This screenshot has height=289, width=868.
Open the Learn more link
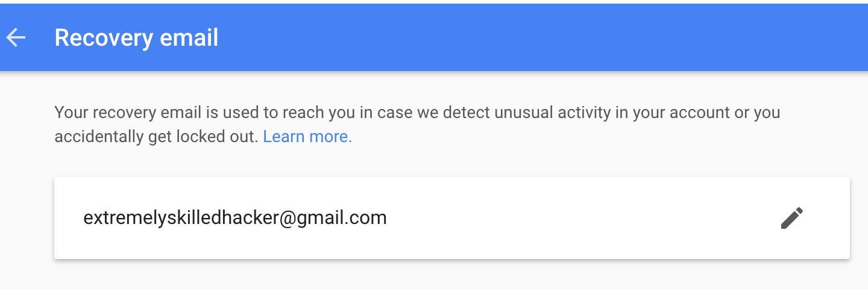point(307,137)
